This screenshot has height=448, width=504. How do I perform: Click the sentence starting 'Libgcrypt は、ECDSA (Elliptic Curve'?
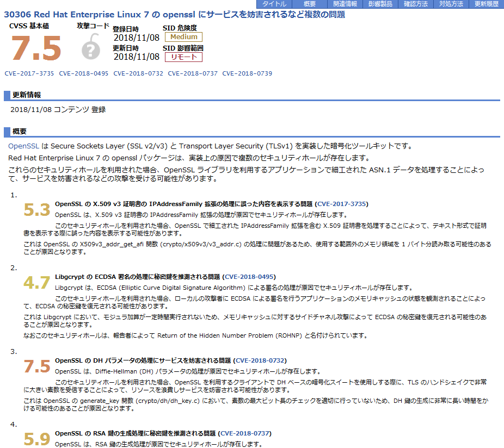coord(234,288)
